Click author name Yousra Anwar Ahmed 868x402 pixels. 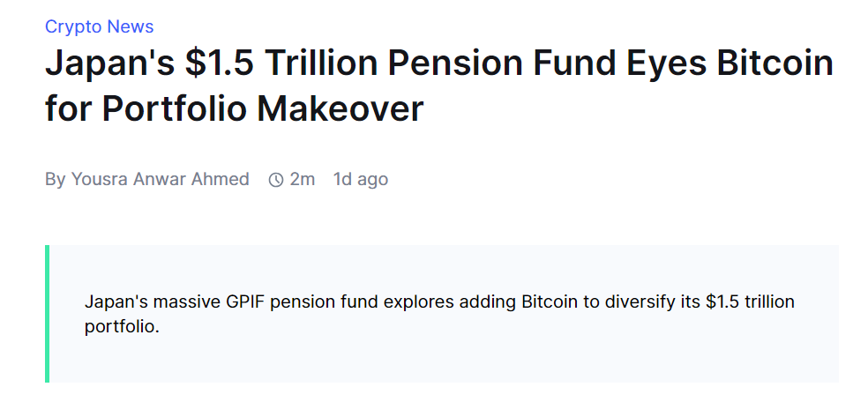tap(160, 179)
